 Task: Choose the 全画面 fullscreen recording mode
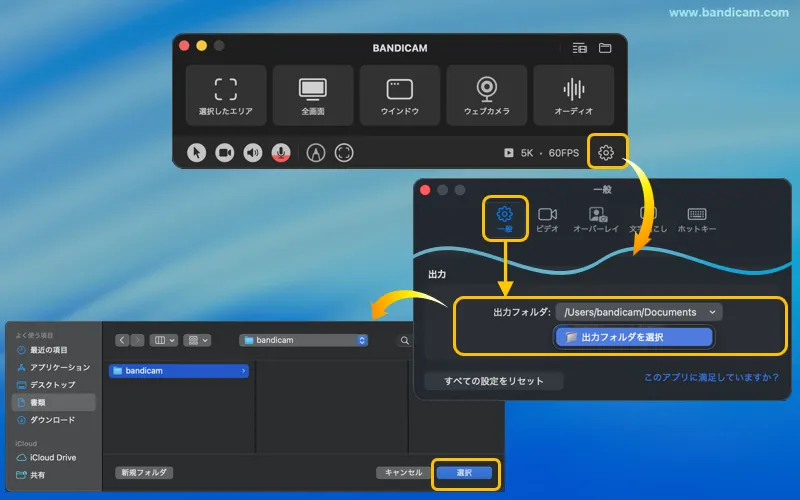(x=313, y=95)
